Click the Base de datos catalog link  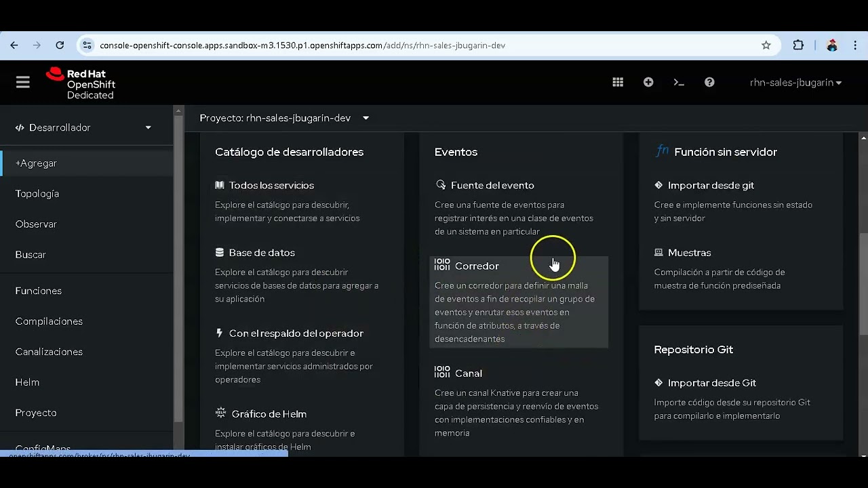(262, 253)
